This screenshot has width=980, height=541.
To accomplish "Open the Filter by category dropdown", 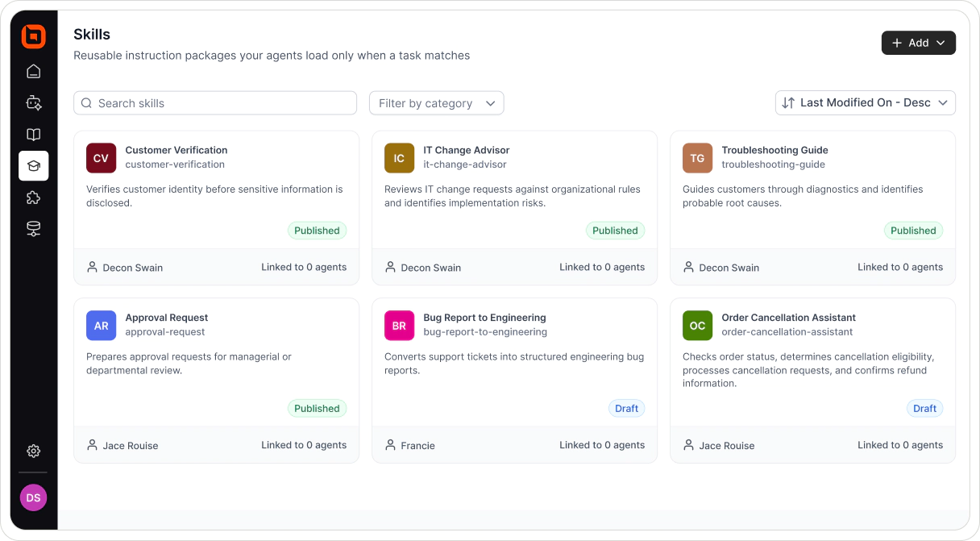I will (x=436, y=103).
